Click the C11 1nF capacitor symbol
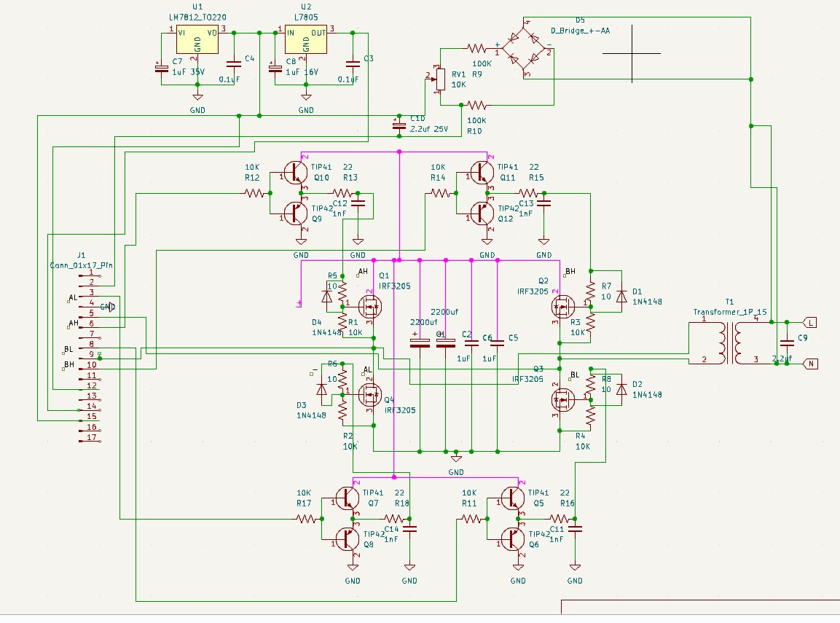 pyautogui.click(x=575, y=529)
